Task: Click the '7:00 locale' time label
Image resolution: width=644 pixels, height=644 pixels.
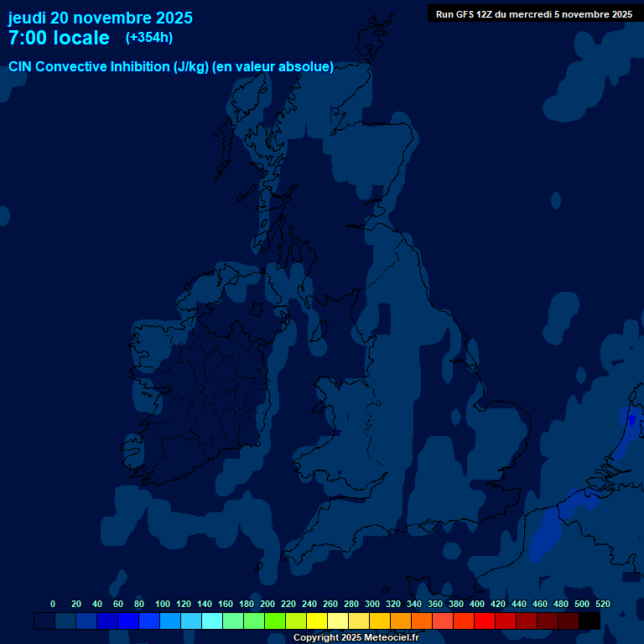Action: [59, 38]
